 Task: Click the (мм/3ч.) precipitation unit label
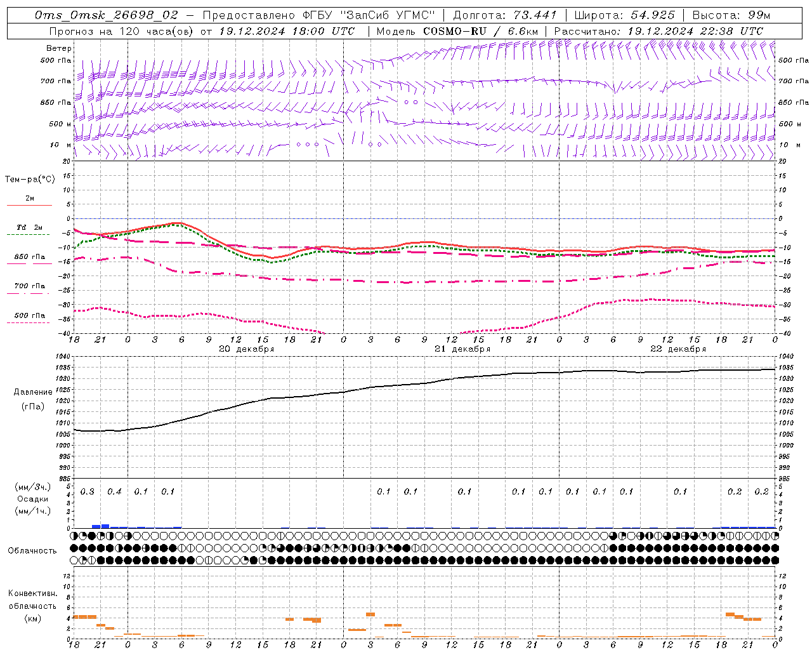coord(33,487)
